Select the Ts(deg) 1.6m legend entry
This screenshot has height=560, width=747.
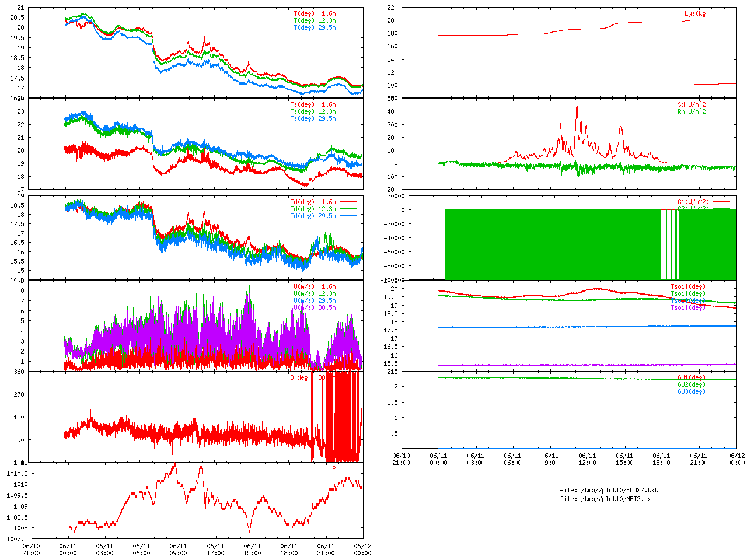click(313, 104)
